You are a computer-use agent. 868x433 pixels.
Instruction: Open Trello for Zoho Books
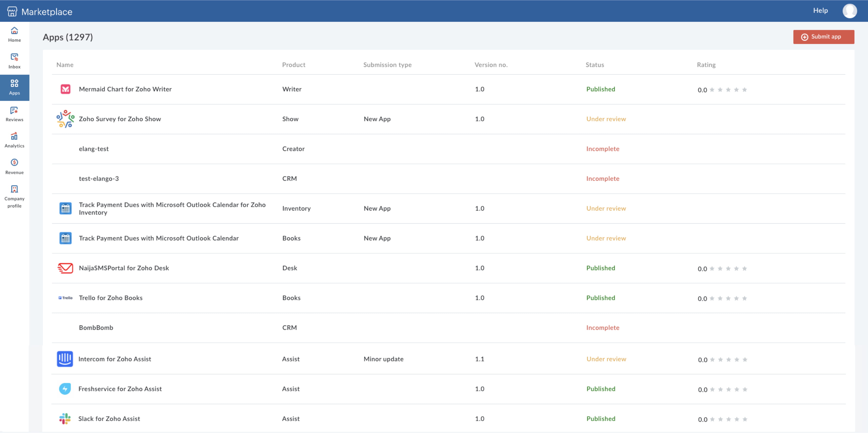(x=111, y=298)
